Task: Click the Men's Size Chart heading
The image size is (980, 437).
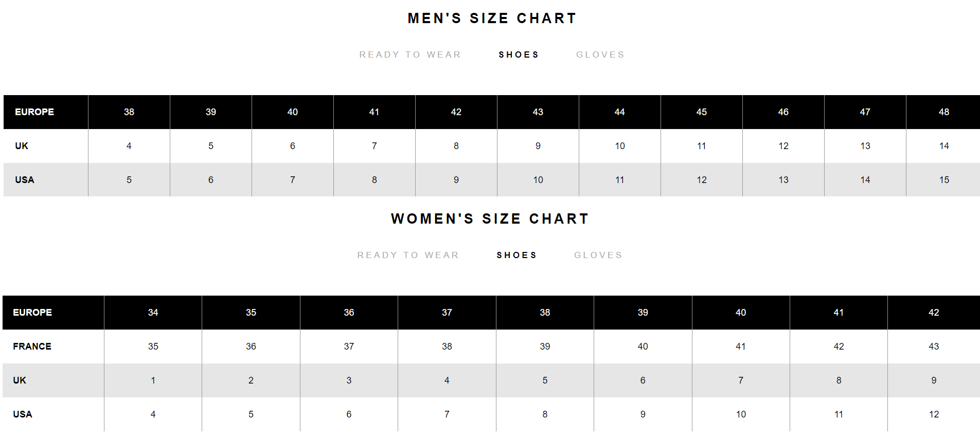Action: click(x=492, y=19)
